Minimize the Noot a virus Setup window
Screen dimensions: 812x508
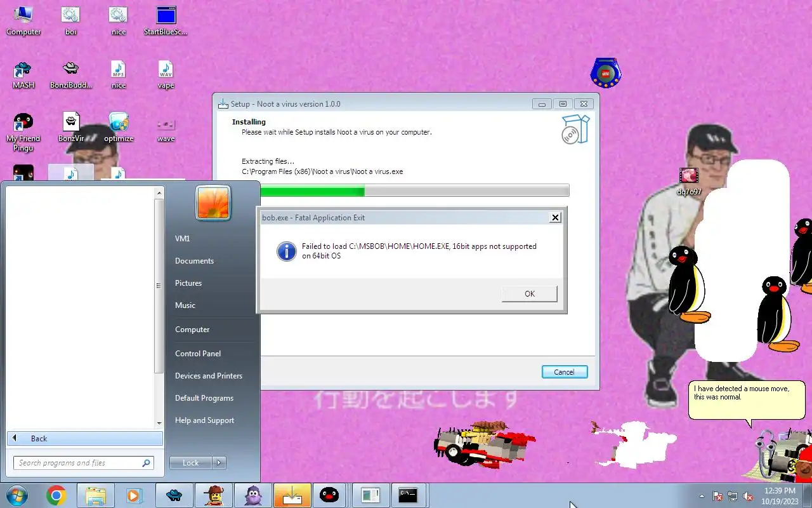[x=541, y=104]
